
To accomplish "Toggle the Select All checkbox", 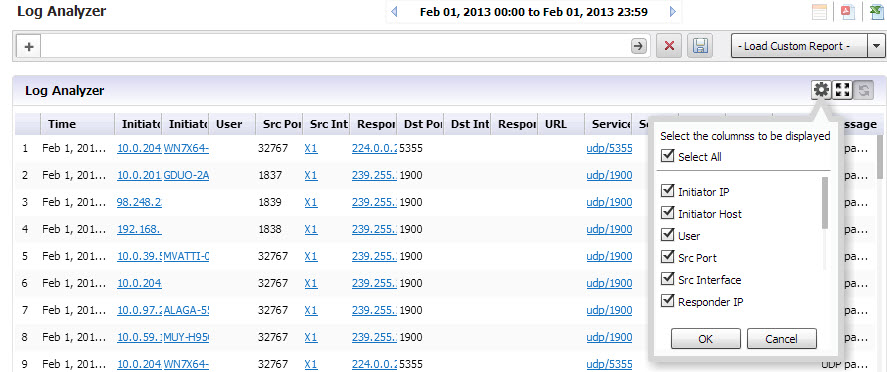I will (x=668, y=156).
